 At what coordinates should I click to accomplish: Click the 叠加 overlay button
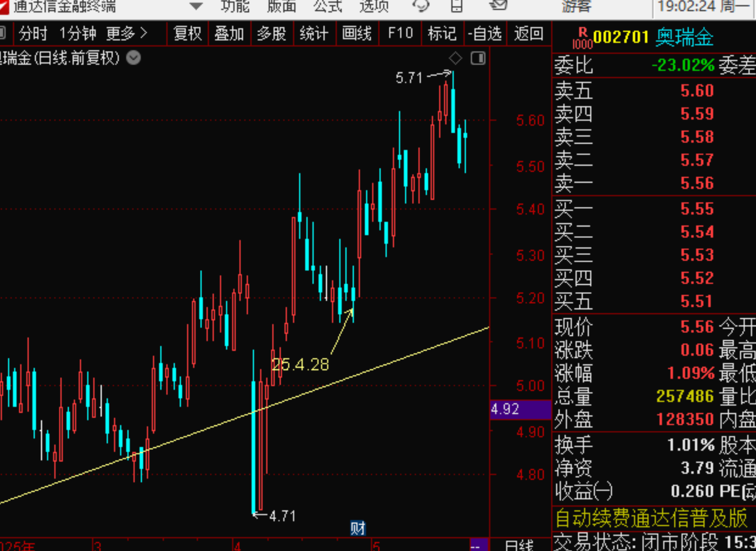(229, 34)
